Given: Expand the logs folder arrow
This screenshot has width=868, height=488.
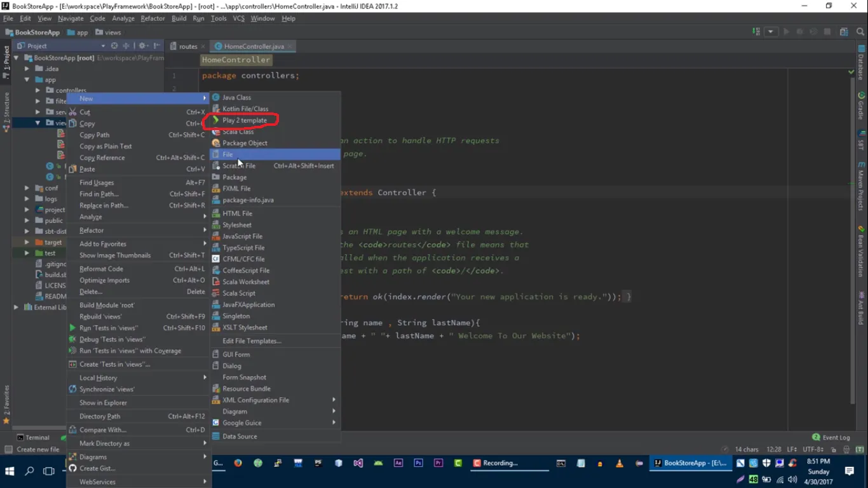Looking at the screenshot, I should point(27,199).
